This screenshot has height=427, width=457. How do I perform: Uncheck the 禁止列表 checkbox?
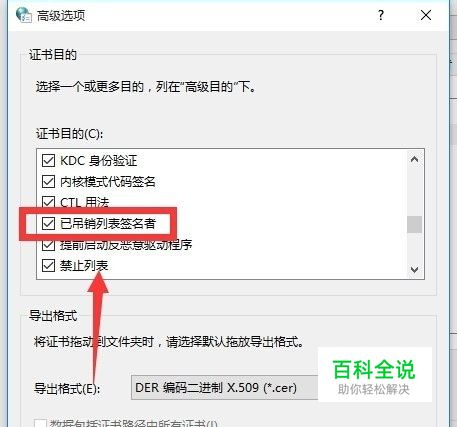48,266
